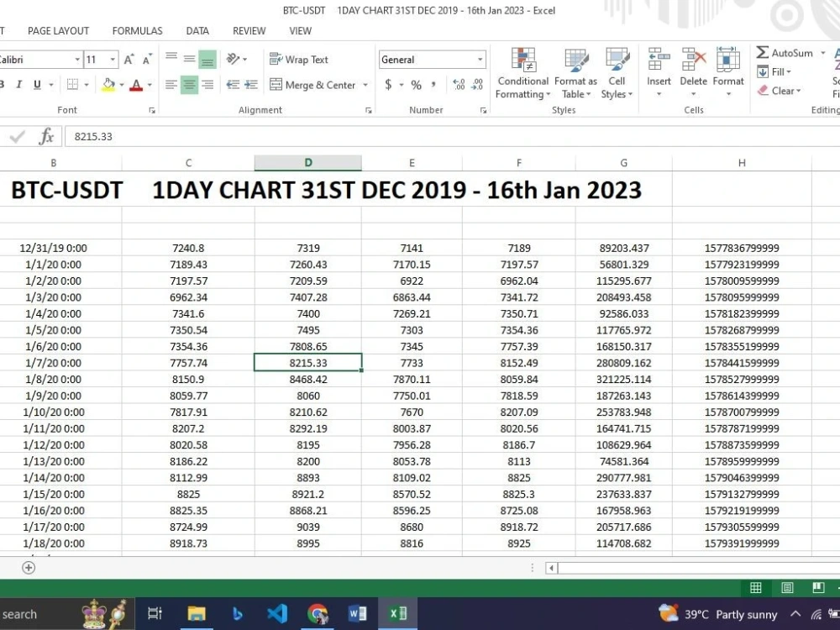Open Alignment dialog launcher

coord(369,110)
